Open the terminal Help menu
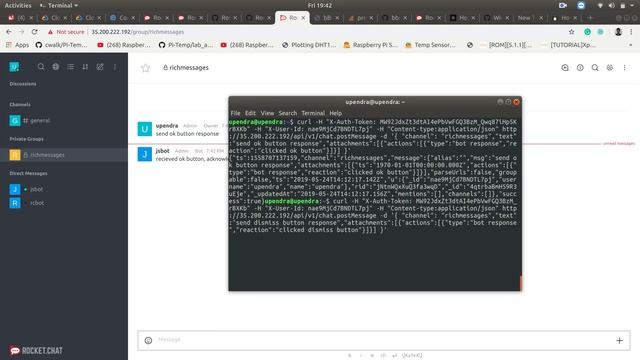 336,113
